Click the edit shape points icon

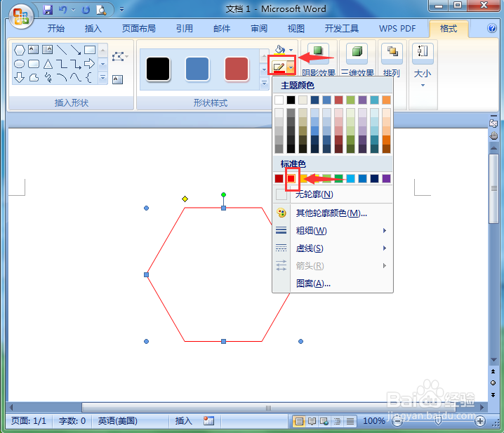click(119, 57)
